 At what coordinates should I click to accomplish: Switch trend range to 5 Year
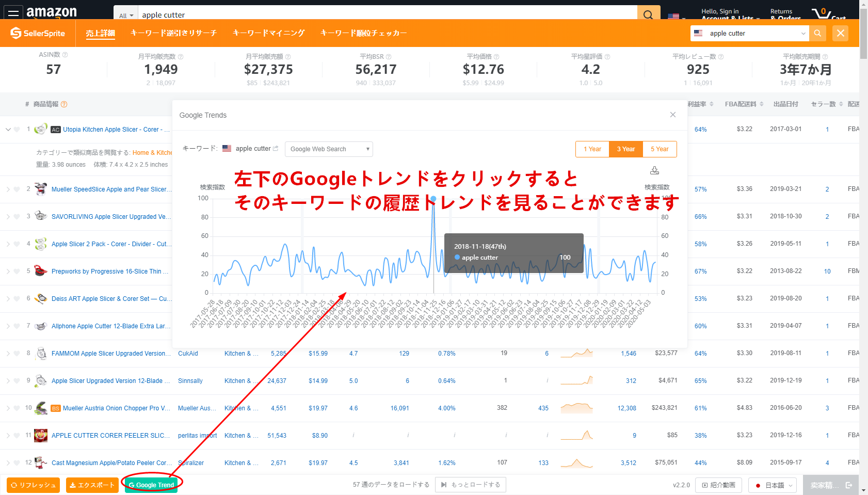click(660, 149)
